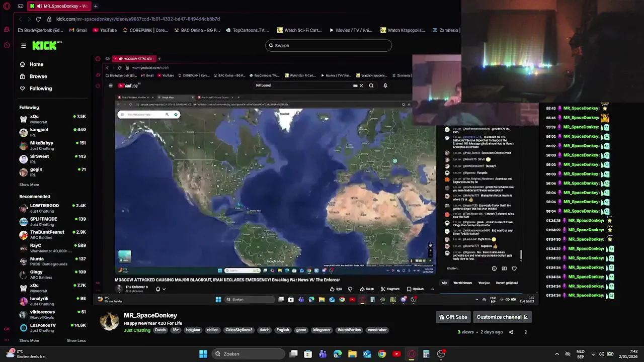
Task: Open xQc's Minecraft channel with 7.5K viewers
Action: (52, 119)
